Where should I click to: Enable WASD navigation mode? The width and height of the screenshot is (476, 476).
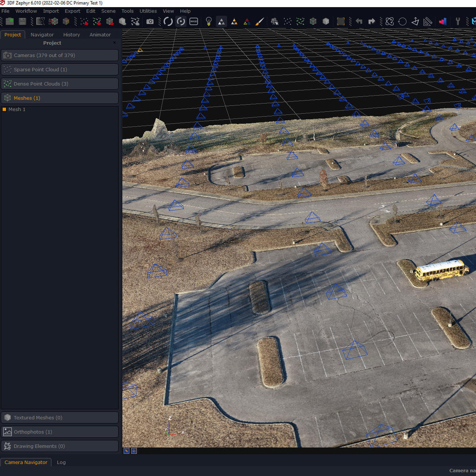point(194,21)
